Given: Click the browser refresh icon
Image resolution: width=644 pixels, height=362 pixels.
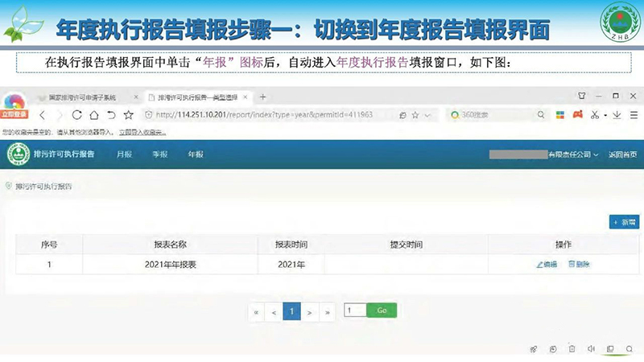Looking at the screenshot, I should coord(77,115).
